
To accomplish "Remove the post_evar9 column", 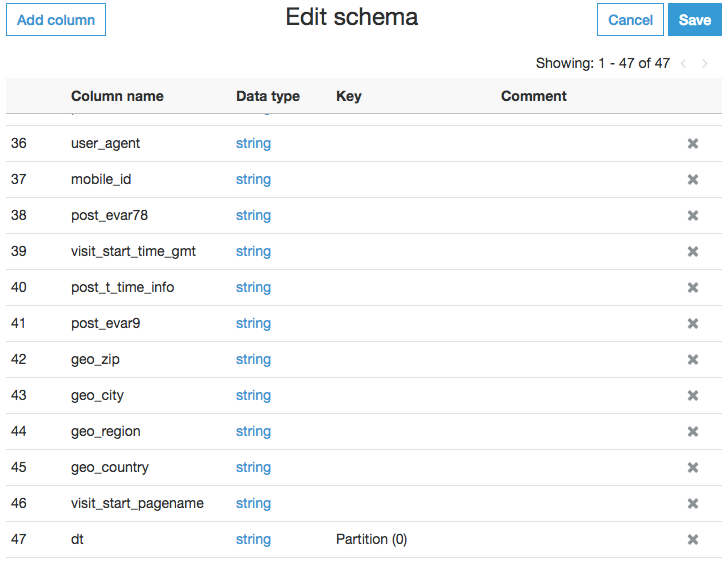I will (692, 324).
